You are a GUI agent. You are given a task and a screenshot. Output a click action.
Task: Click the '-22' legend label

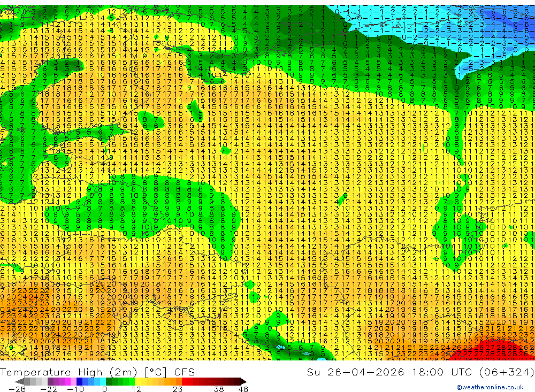pos(49,389)
